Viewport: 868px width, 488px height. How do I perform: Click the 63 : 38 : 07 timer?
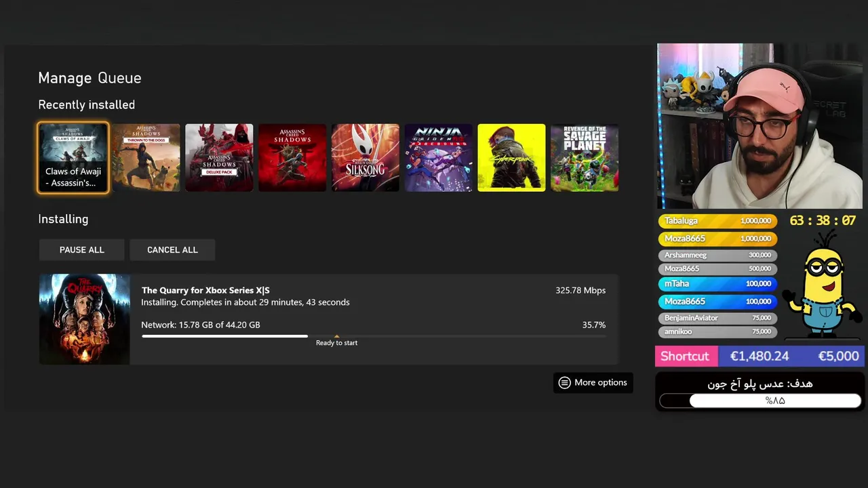(x=823, y=221)
